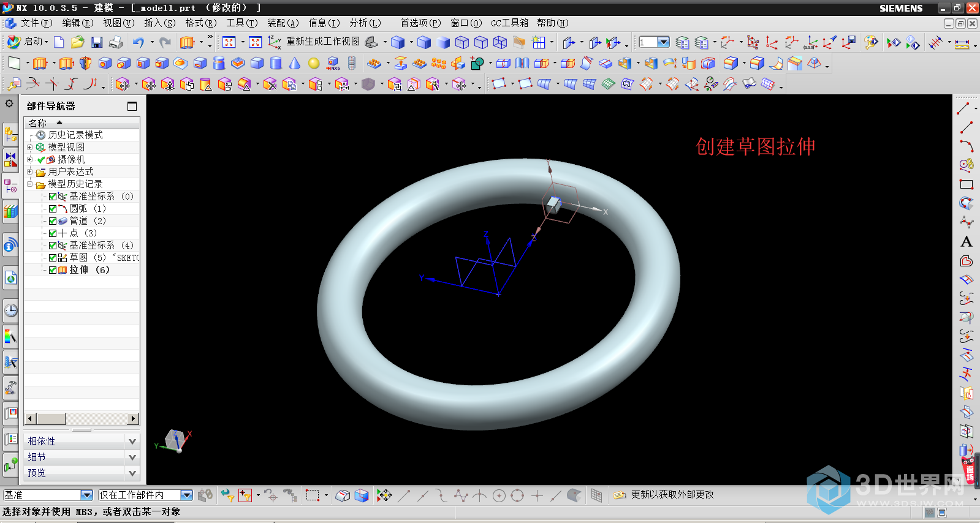The width and height of the screenshot is (980, 523).
Task: Open the 基准 selection filter dropdown
Action: (86, 495)
